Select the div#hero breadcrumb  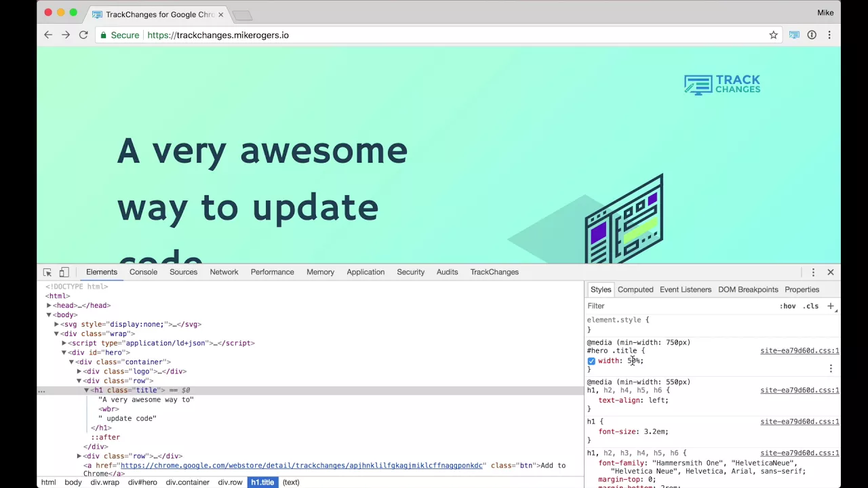[x=142, y=483]
